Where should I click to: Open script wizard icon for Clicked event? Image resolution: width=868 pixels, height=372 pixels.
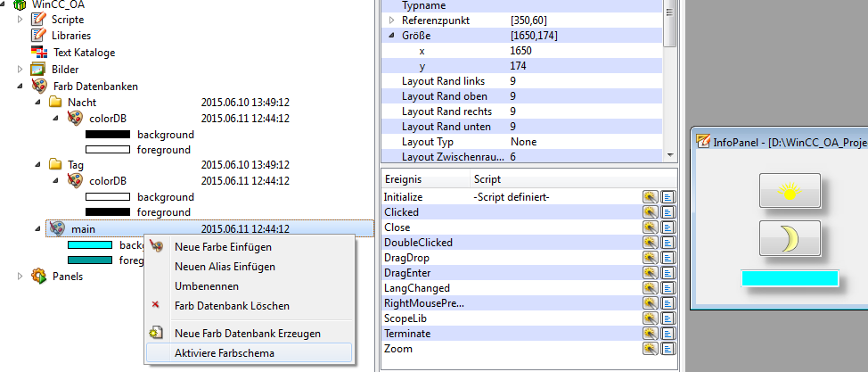tap(650, 212)
